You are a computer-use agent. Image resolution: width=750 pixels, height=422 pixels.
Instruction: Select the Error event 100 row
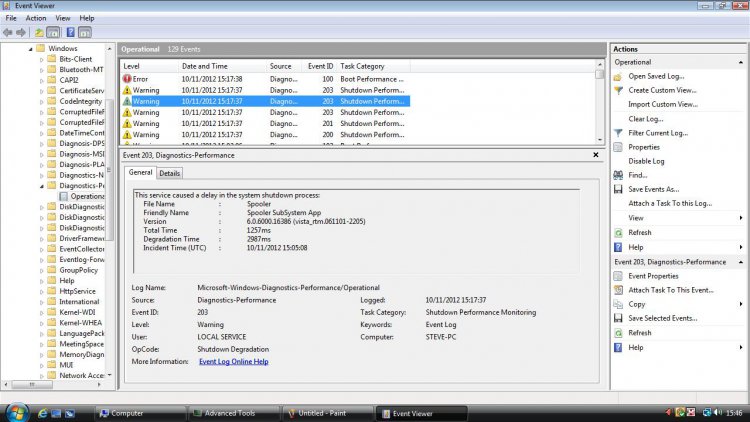(265, 79)
